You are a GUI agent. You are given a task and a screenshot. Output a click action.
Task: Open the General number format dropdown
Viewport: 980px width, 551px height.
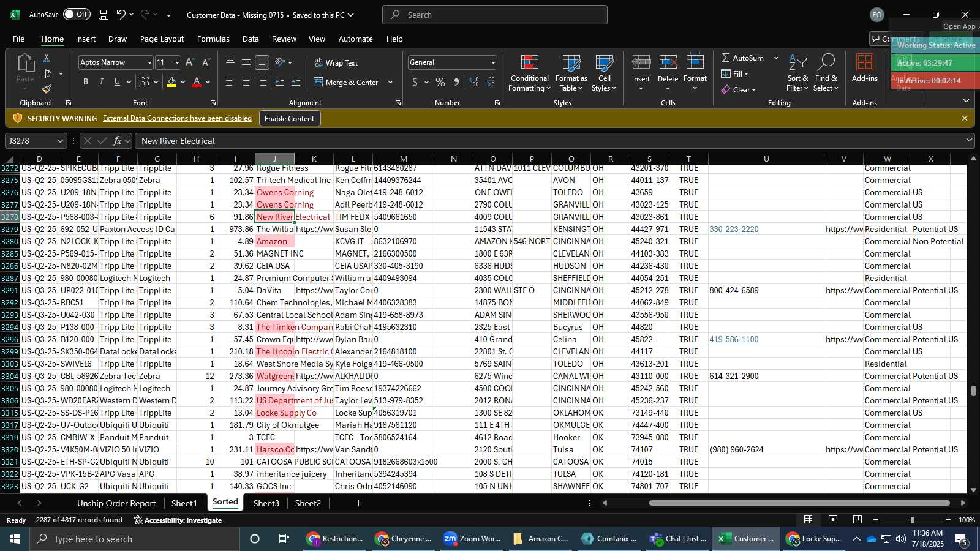pyautogui.click(x=493, y=62)
